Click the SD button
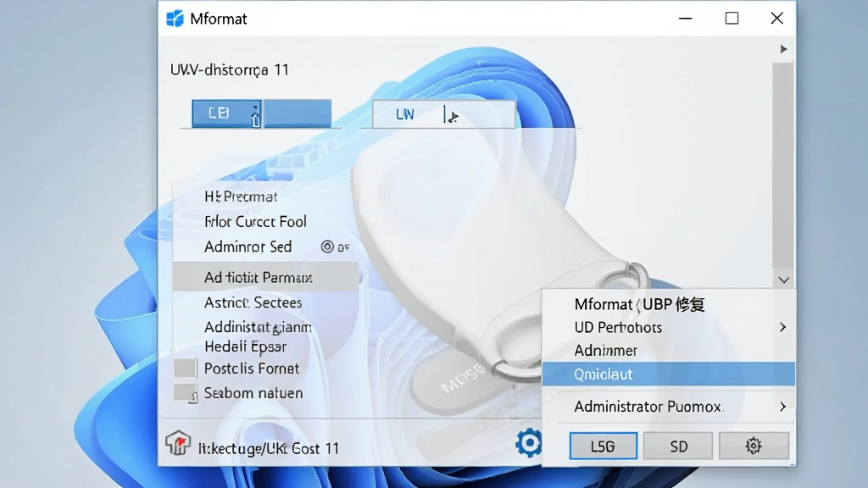The image size is (868, 488). (679, 446)
